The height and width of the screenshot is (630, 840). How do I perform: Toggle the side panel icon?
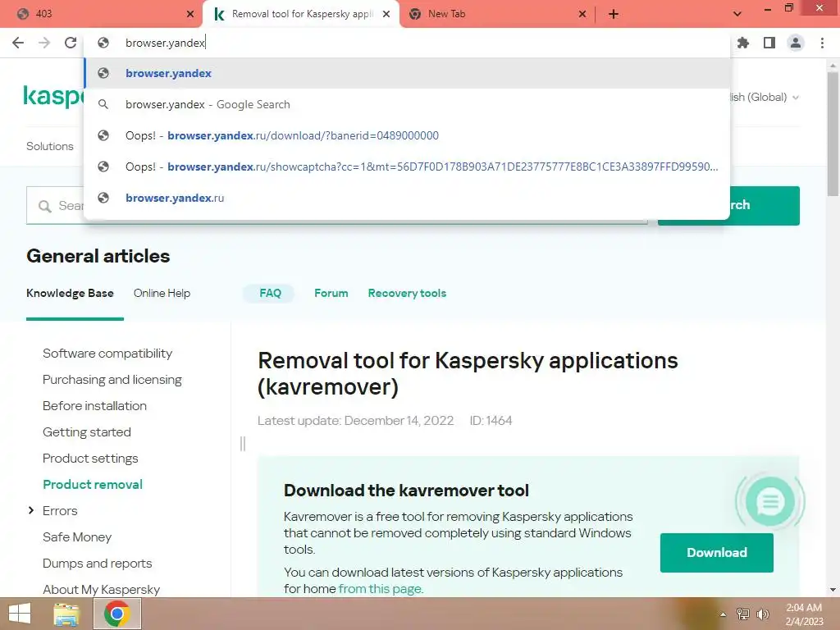coord(769,43)
